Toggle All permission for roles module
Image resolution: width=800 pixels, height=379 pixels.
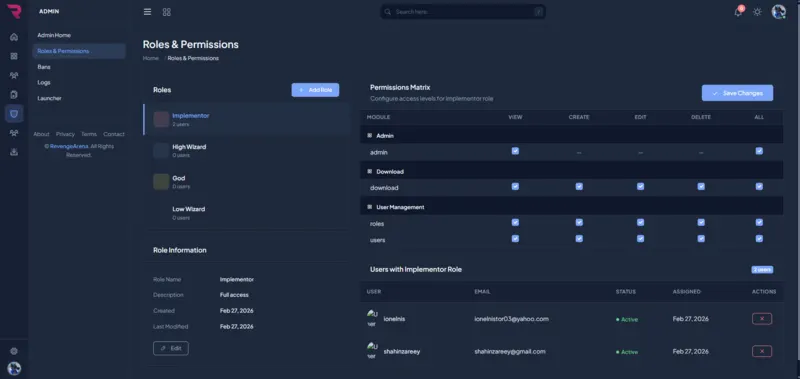(x=759, y=222)
